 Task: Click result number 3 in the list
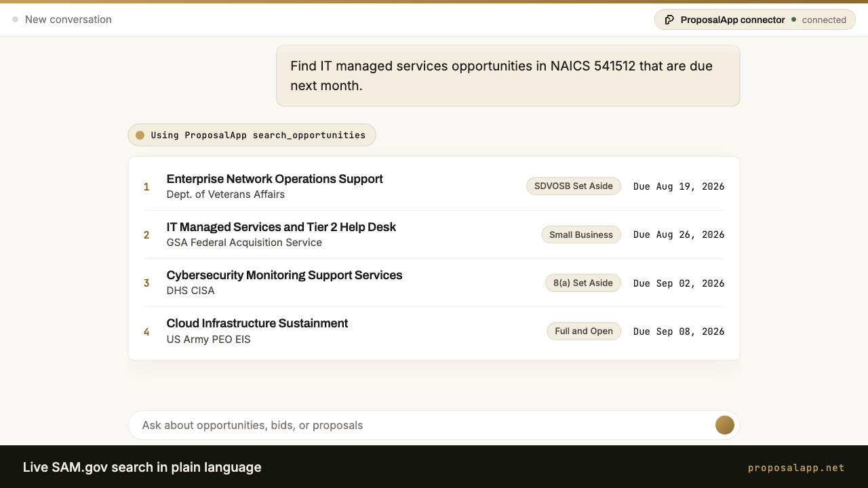tap(146, 283)
